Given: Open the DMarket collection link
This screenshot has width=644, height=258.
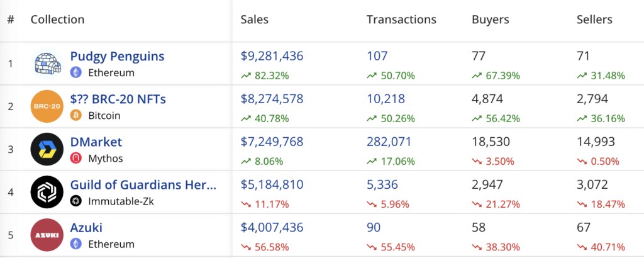Looking at the screenshot, I should click(96, 142).
